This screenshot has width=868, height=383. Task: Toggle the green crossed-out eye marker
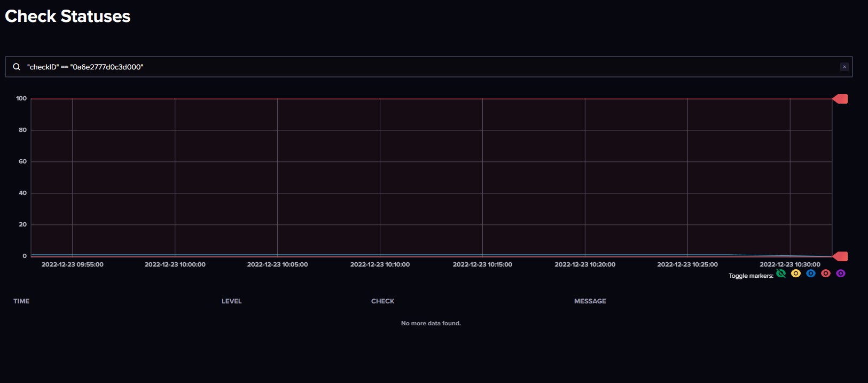coord(781,273)
